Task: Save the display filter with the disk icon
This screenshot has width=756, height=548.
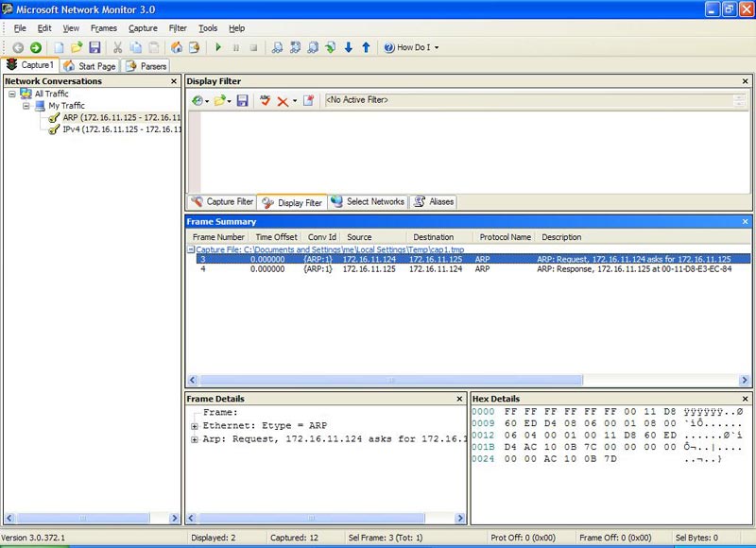Action: click(244, 100)
